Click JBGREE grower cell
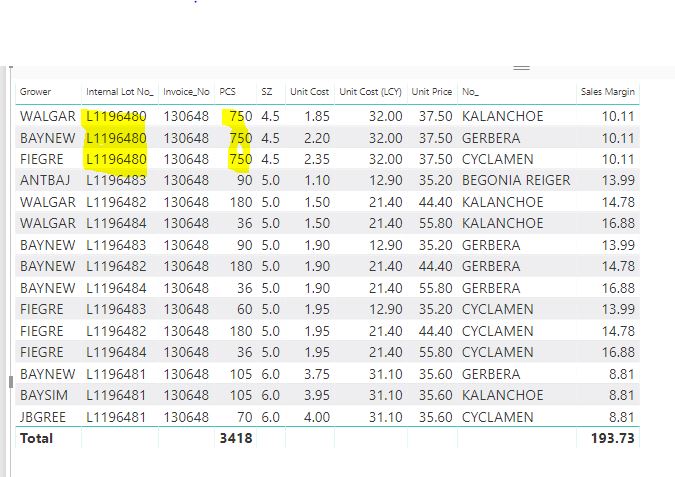Viewport: 675px width, 477px height. (x=43, y=417)
